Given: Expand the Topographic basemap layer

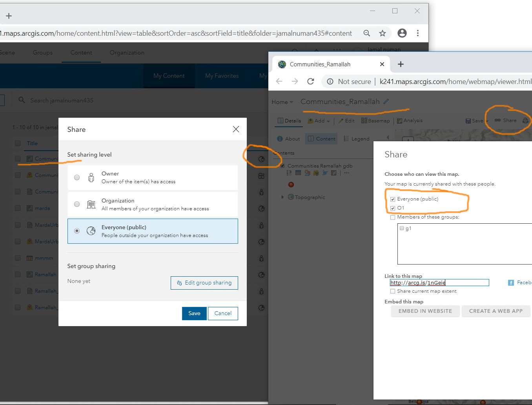Looking at the screenshot, I should click(x=282, y=197).
